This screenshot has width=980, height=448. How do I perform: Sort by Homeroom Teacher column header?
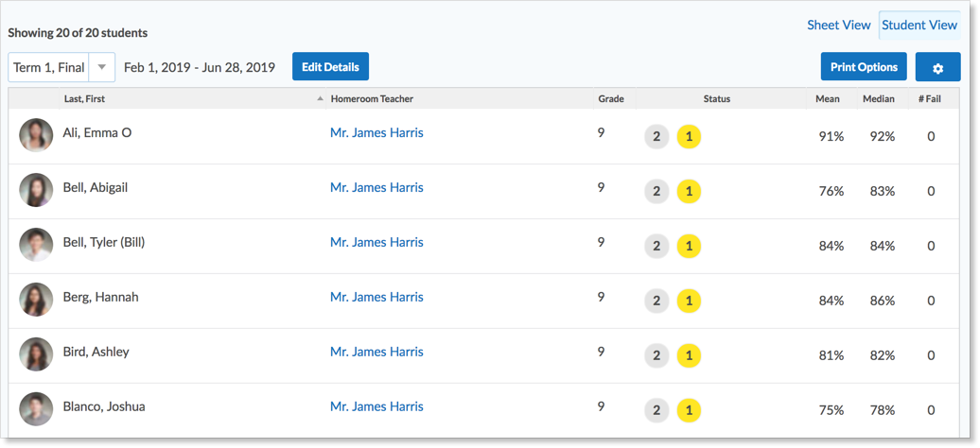tap(372, 98)
